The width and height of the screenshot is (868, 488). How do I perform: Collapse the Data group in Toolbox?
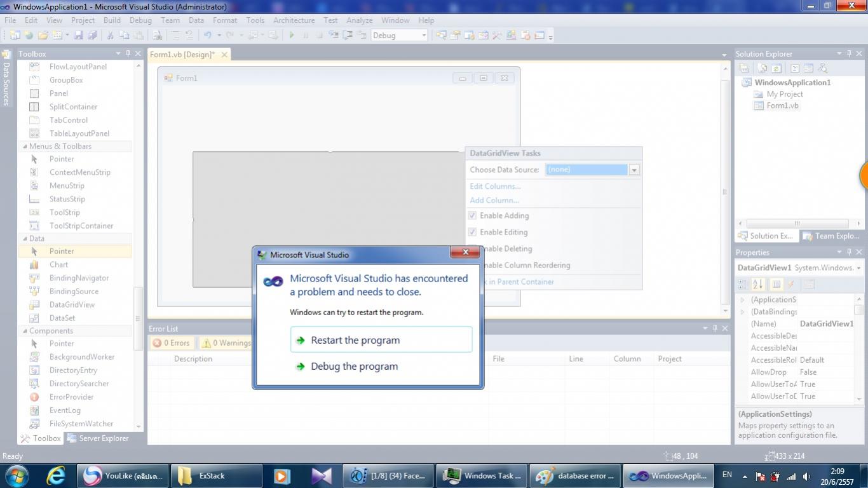tap(24, 238)
